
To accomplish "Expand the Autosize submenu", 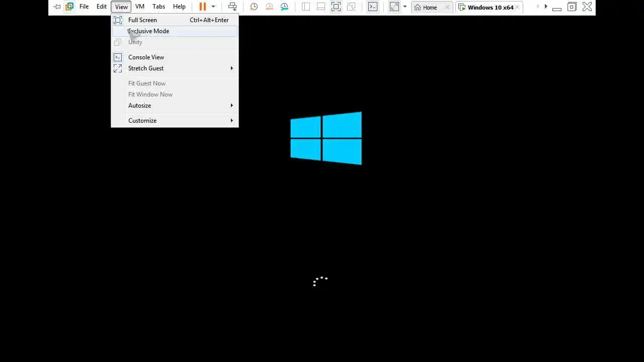I will pos(175,106).
